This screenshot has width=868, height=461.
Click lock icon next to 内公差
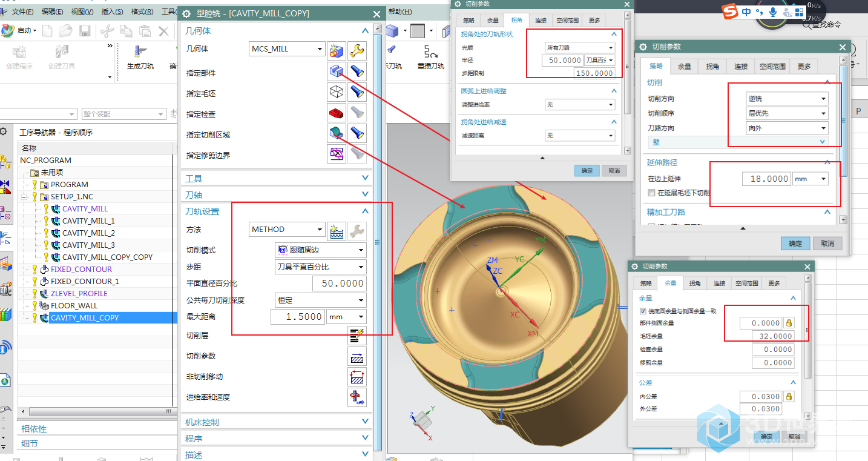[789, 396]
